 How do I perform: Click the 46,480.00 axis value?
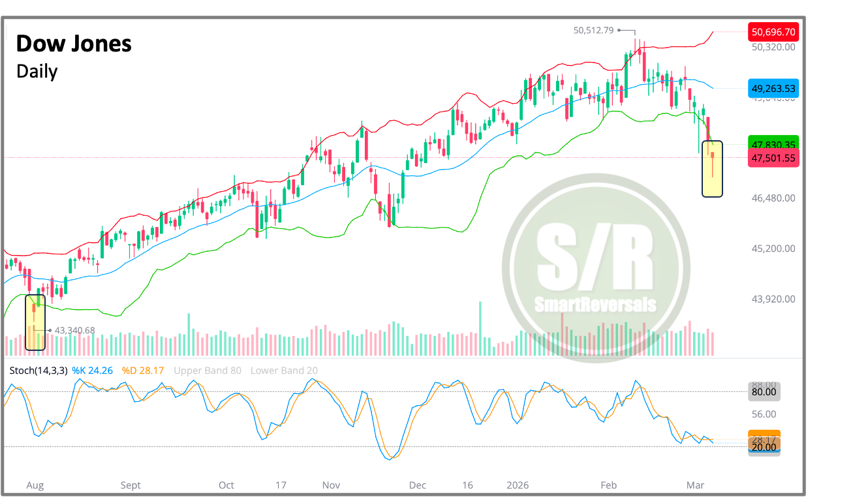point(773,198)
